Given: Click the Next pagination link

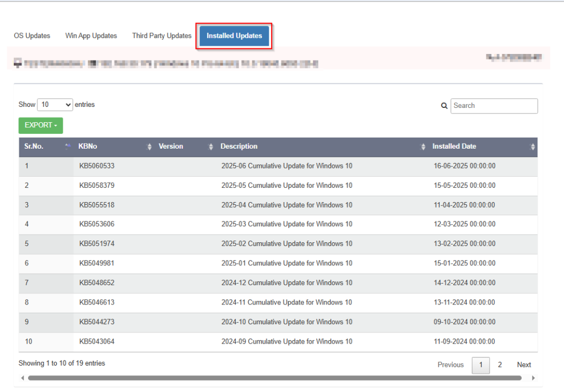Looking at the screenshot, I should [x=524, y=365].
